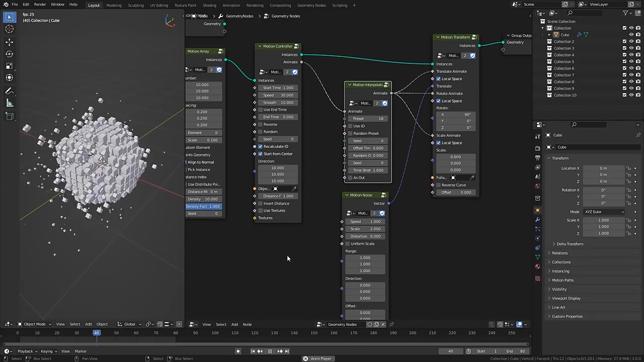The image size is (644, 362).
Task: Uncheck Recalculate ID in Motion Controller
Action: pos(261,146)
